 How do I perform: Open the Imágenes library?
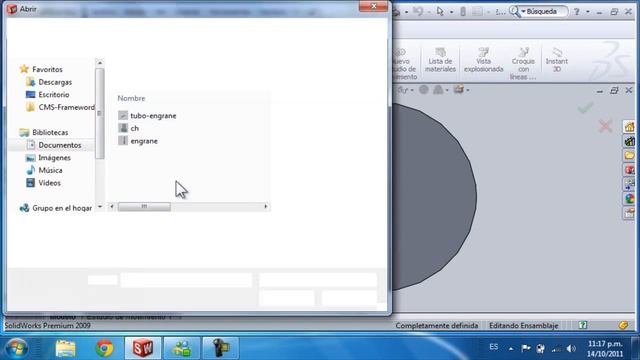tap(48, 158)
